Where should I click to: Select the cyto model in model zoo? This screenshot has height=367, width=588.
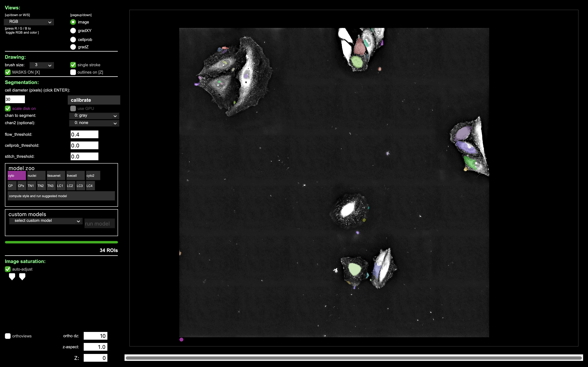(x=16, y=176)
